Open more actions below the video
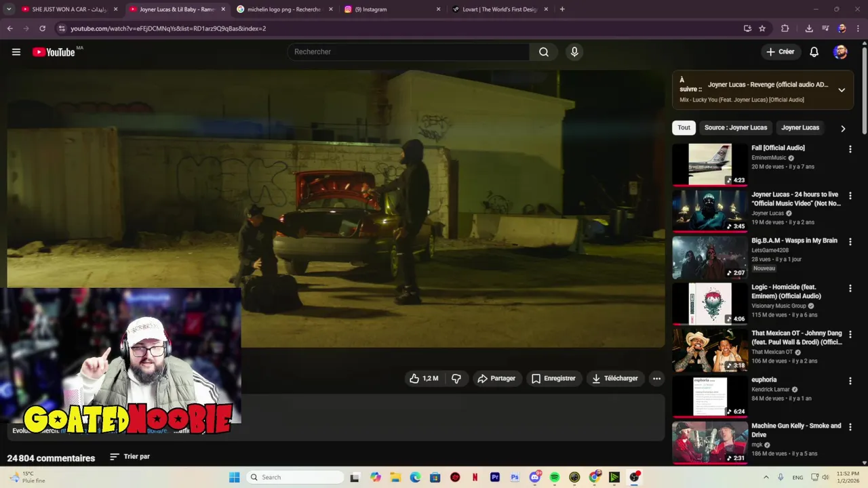The height and width of the screenshot is (488, 868). pos(656,379)
